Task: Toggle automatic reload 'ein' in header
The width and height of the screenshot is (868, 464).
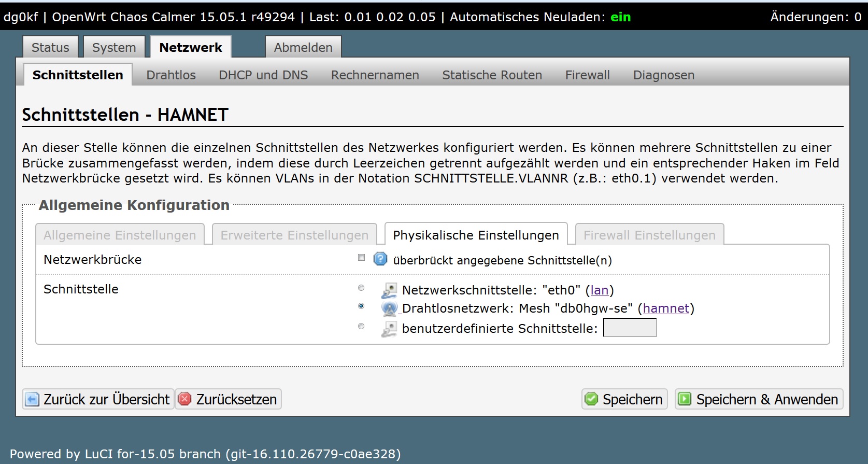Action: [620, 17]
